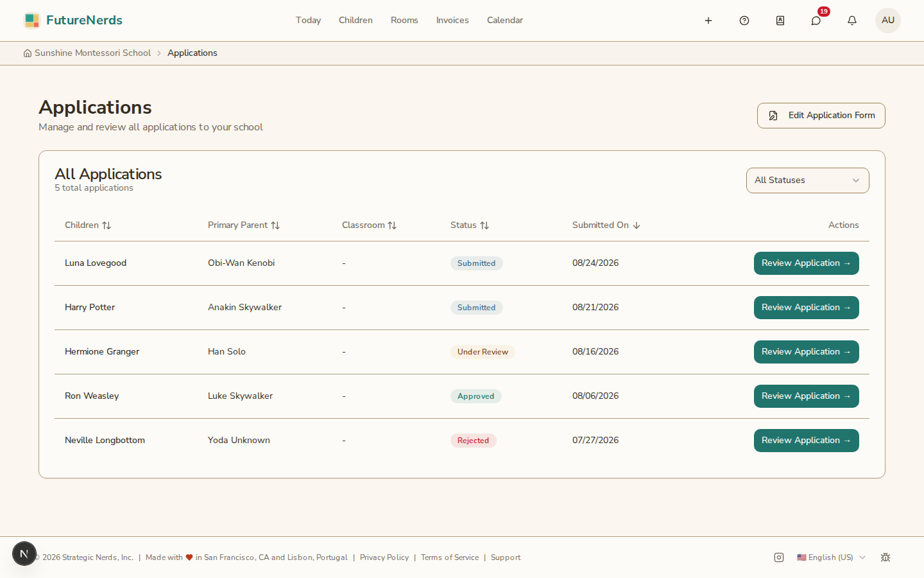This screenshot has width=924, height=578.
Task: Open the English (US) language selector
Action: [x=831, y=557]
